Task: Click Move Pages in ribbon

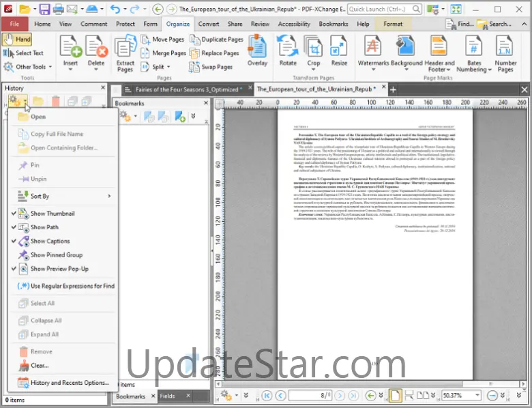Action: [162, 40]
